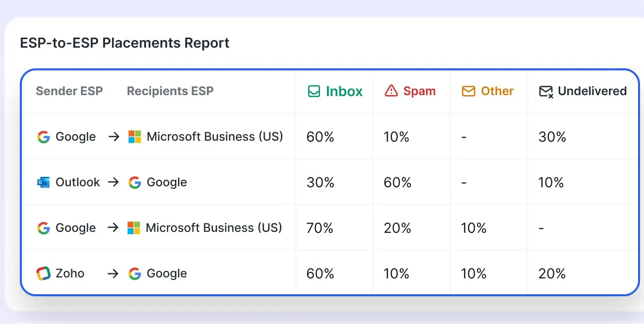Sort by the Inbox column header
Image resolution: width=644 pixels, height=324 pixels.
tap(343, 91)
